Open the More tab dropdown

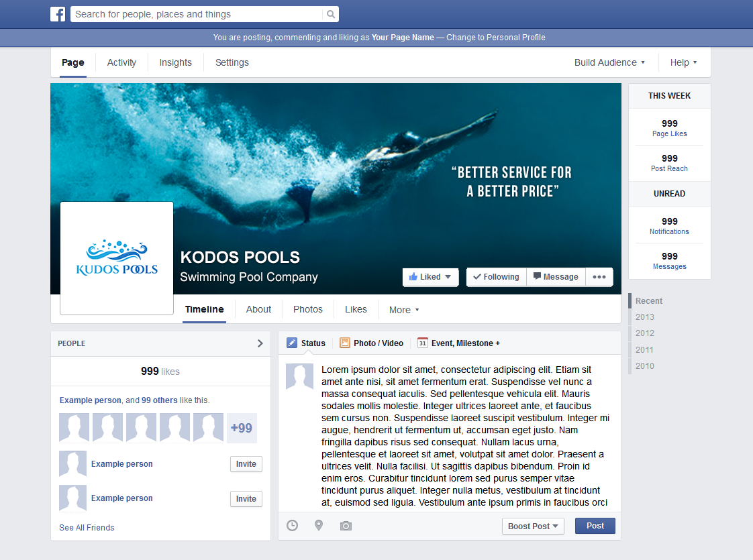tap(403, 309)
